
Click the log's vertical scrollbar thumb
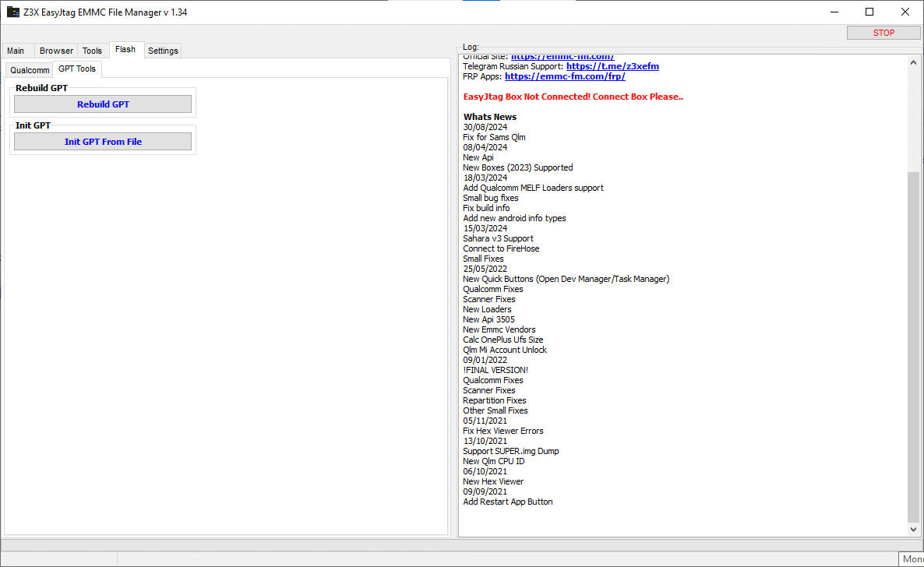coord(915,347)
